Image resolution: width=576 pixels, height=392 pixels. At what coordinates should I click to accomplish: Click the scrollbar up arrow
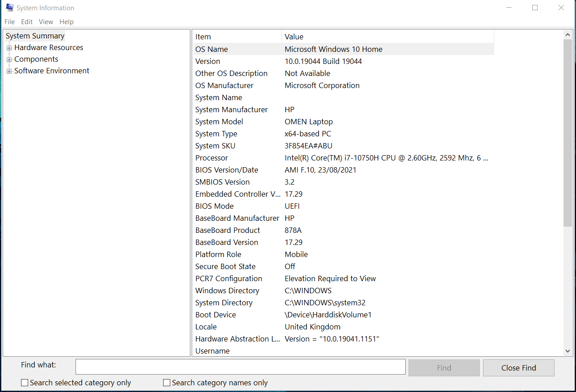coord(568,34)
